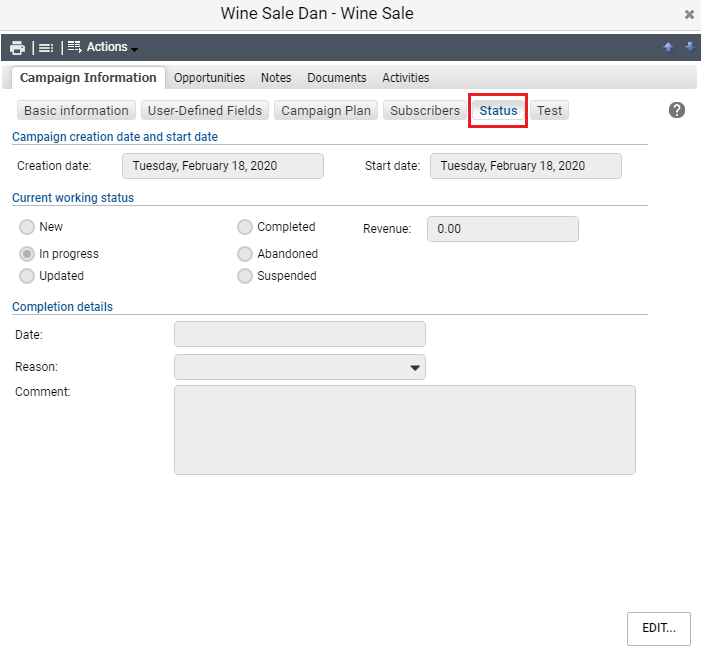
Task: Click the Subscribers sub-tab button
Action: point(425,110)
